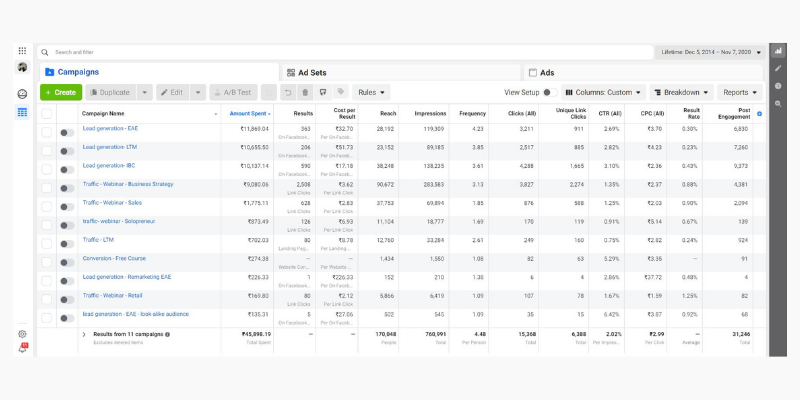Open the settings gear in left sidebar
Image resolution: width=800 pixels, height=400 pixels.
[x=22, y=334]
